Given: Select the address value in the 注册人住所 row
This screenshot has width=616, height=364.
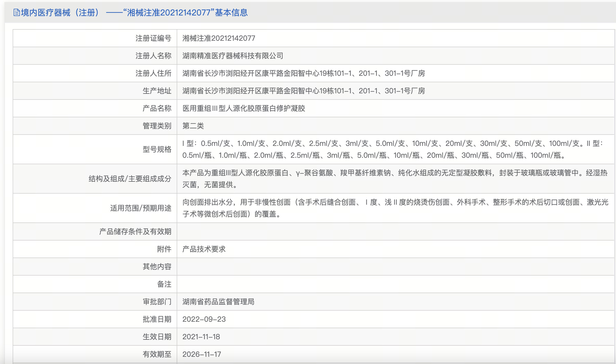Looking at the screenshot, I should (x=304, y=73).
